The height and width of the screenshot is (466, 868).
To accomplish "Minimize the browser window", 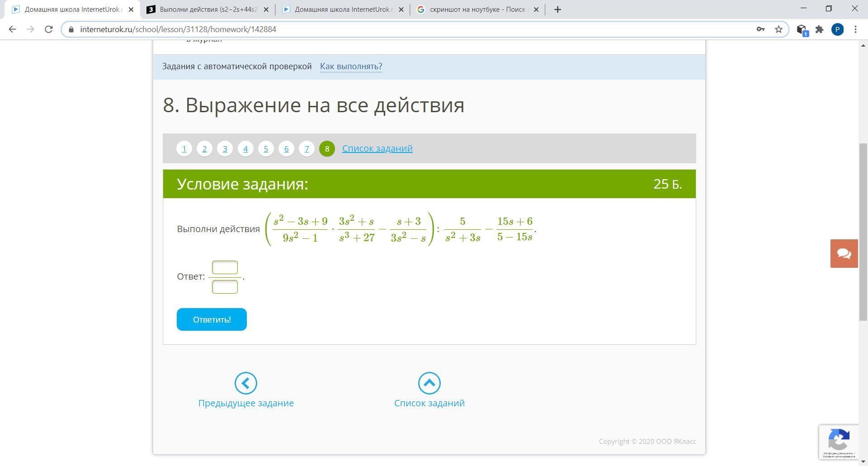I will tap(803, 9).
